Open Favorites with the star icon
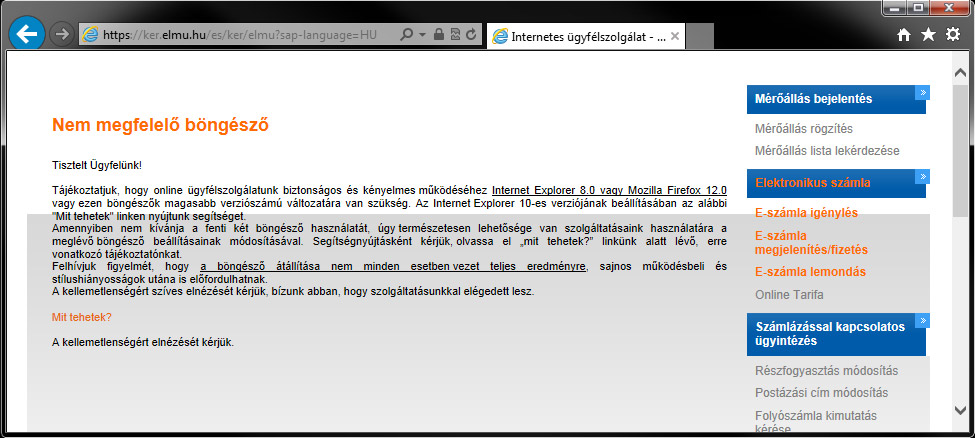The height and width of the screenshot is (438, 975). [x=928, y=35]
